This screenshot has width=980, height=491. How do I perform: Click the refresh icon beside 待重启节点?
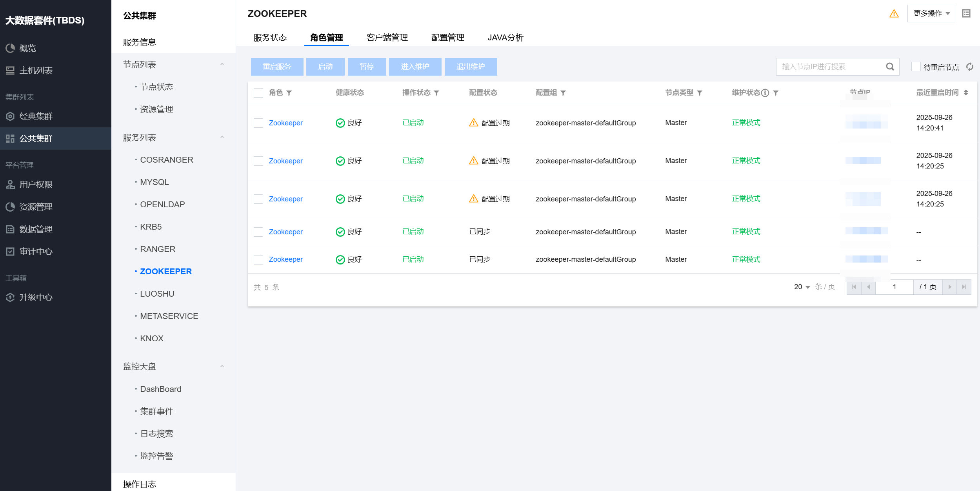coord(970,67)
